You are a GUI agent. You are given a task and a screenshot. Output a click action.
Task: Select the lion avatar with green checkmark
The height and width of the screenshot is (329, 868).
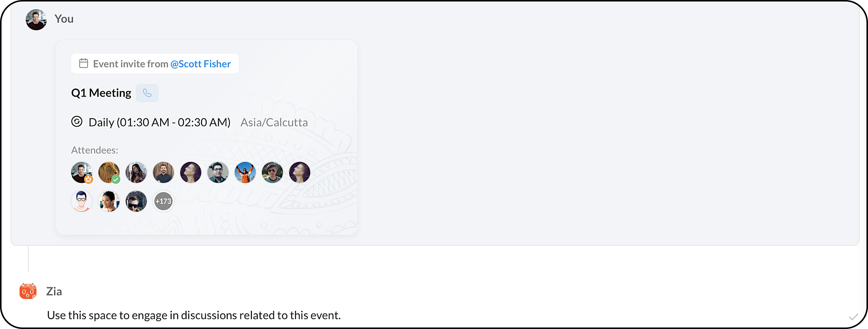[x=109, y=173]
